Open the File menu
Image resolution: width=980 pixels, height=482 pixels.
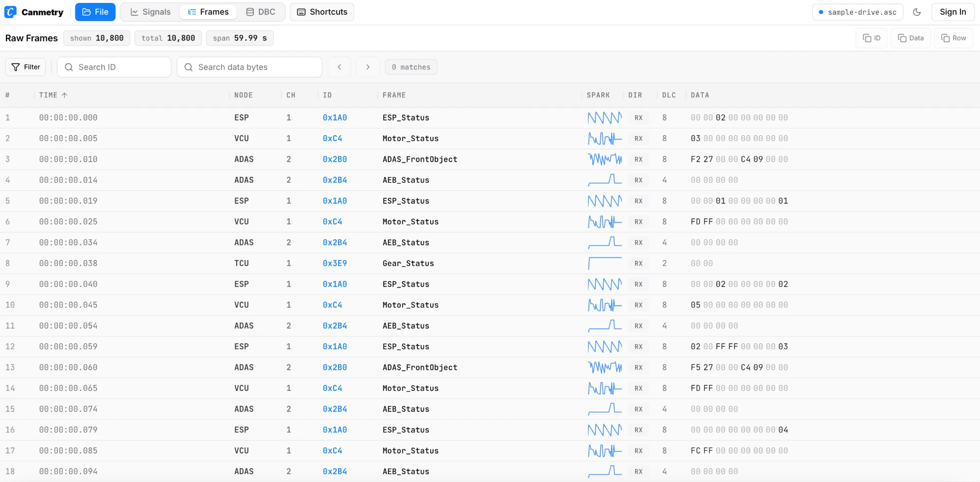coord(95,12)
